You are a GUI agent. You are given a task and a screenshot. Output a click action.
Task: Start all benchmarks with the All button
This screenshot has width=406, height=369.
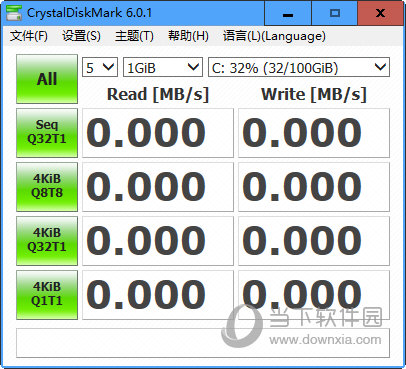point(47,79)
